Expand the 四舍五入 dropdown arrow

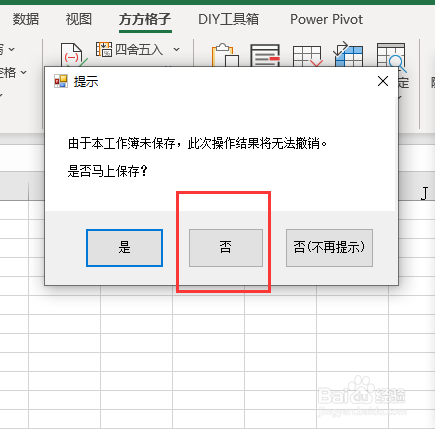(176, 50)
